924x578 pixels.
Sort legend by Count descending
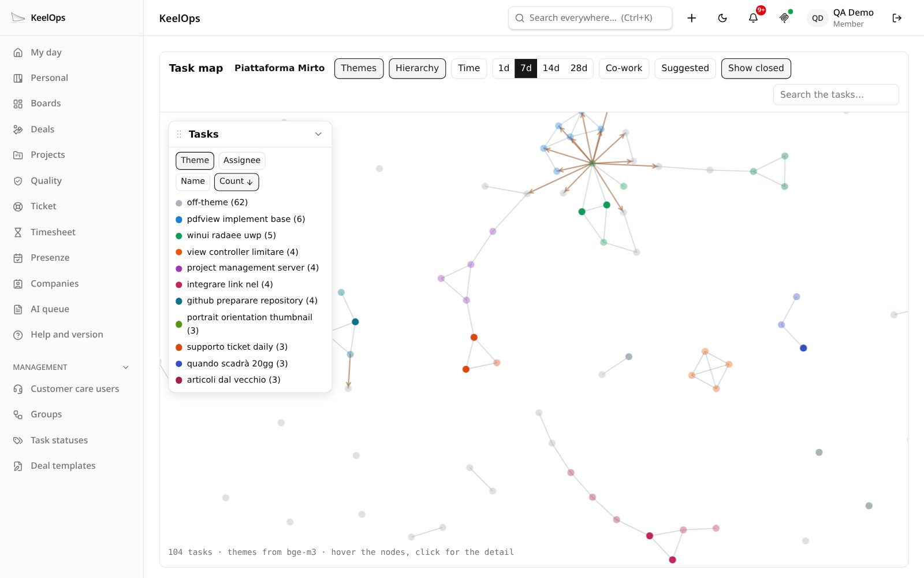pyautogui.click(x=236, y=181)
